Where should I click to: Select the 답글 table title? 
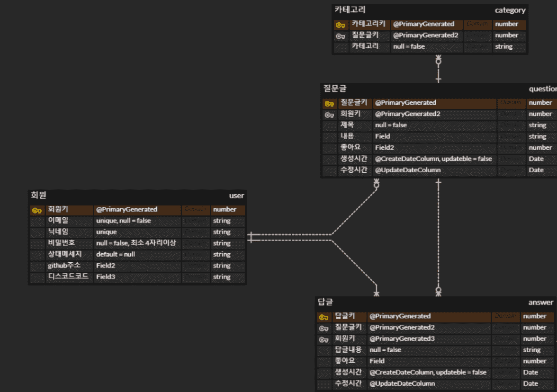coord(325,302)
